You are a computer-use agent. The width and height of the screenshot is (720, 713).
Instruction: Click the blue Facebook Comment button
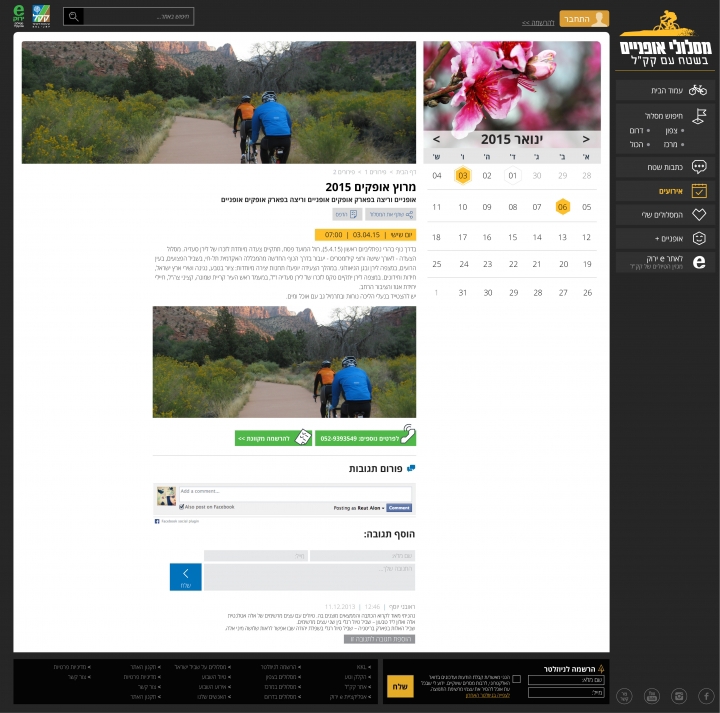tap(399, 508)
